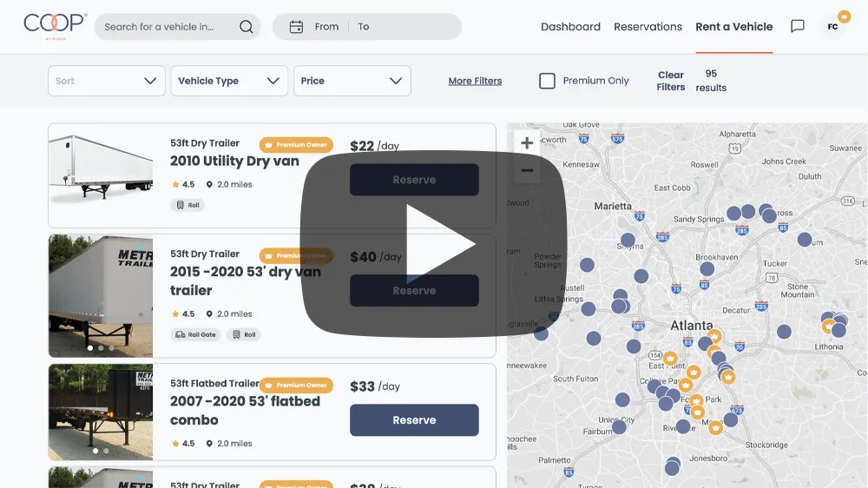
Task: Select second photo dot on Metro trailer image
Action: 101,348
